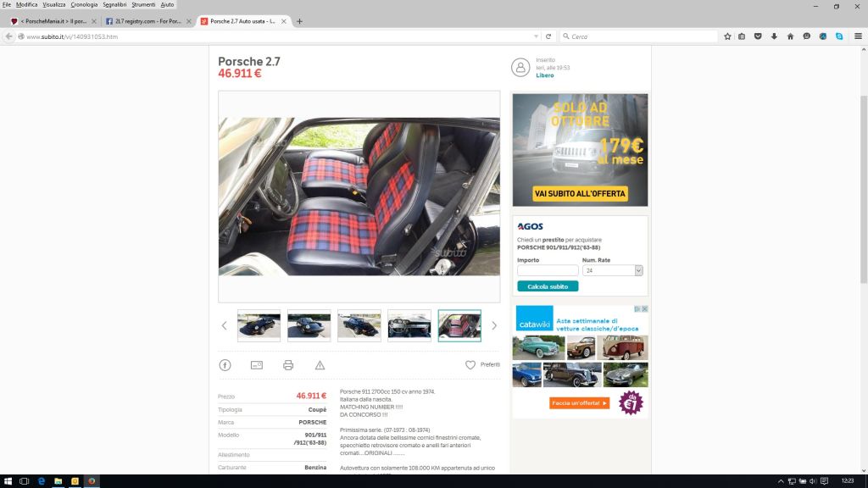Open Windows Start menu
The height and width of the screenshot is (488, 868).
tap(8, 481)
